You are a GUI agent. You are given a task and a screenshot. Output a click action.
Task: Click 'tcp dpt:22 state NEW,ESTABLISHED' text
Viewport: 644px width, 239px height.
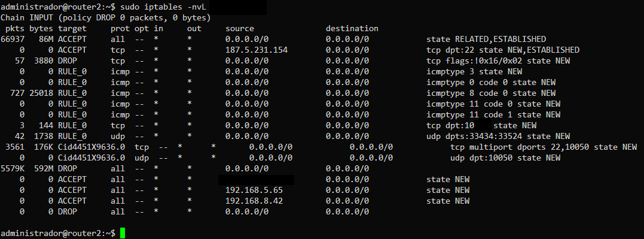click(503, 50)
